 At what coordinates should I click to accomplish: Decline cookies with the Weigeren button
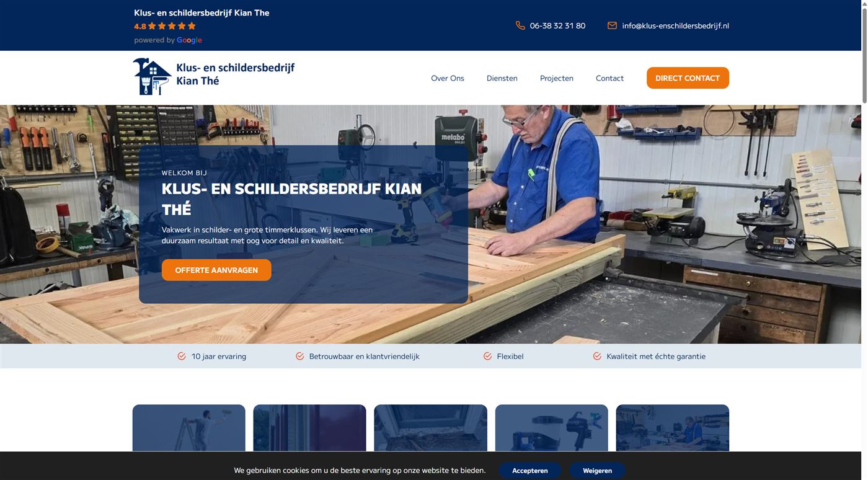(x=597, y=471)
